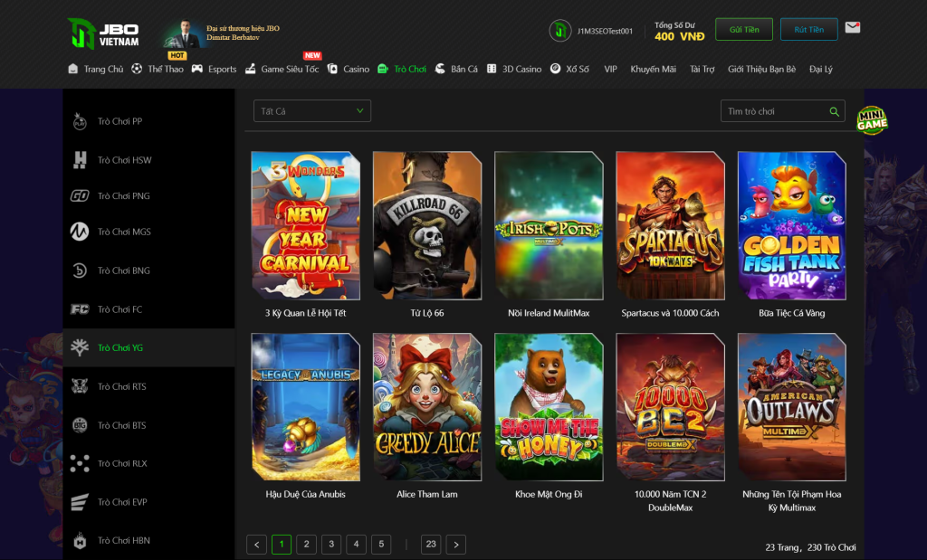Open American Outlaws MultiMax game thumbnail
Image resolution: width=927 pixels, height=560 pixels.
(791, 407)
